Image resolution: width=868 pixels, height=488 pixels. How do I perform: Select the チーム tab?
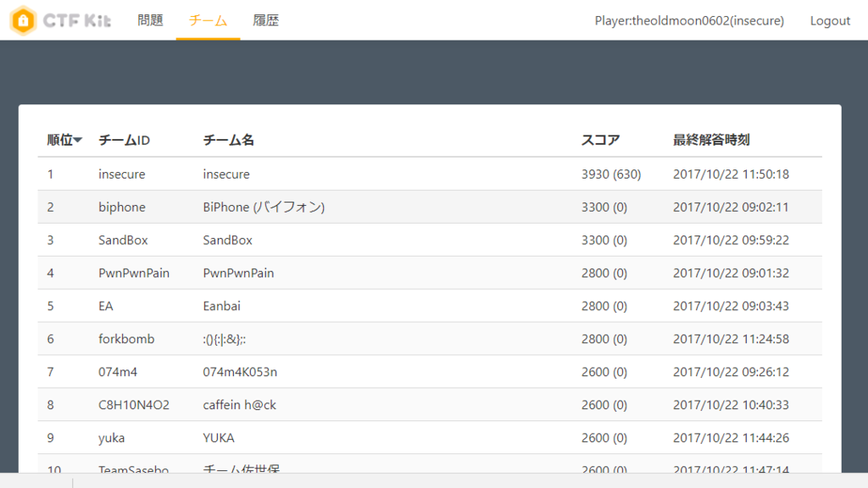coord(209,20)
